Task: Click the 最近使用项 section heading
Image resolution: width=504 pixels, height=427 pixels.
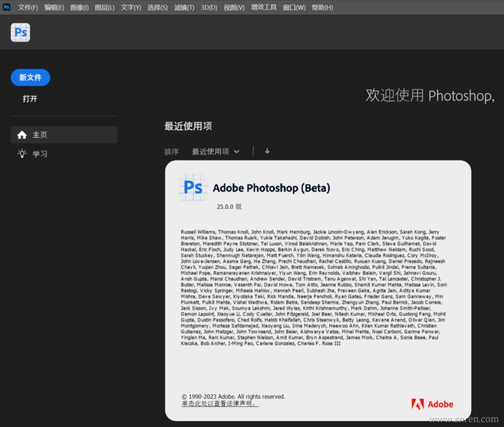Action: [188, 126]
